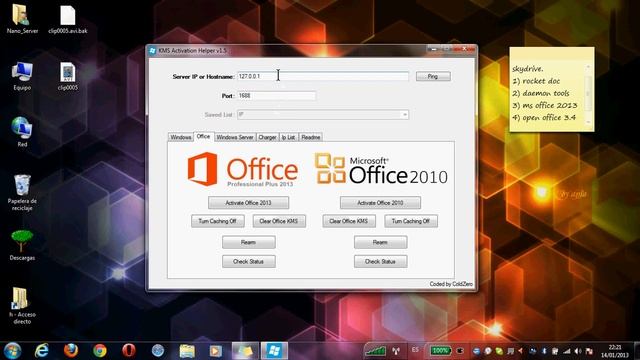The image size is (640, 360).
Task: Click Rearm button under Office 2010
Action: pyautogui.click(x=380, y=242)
